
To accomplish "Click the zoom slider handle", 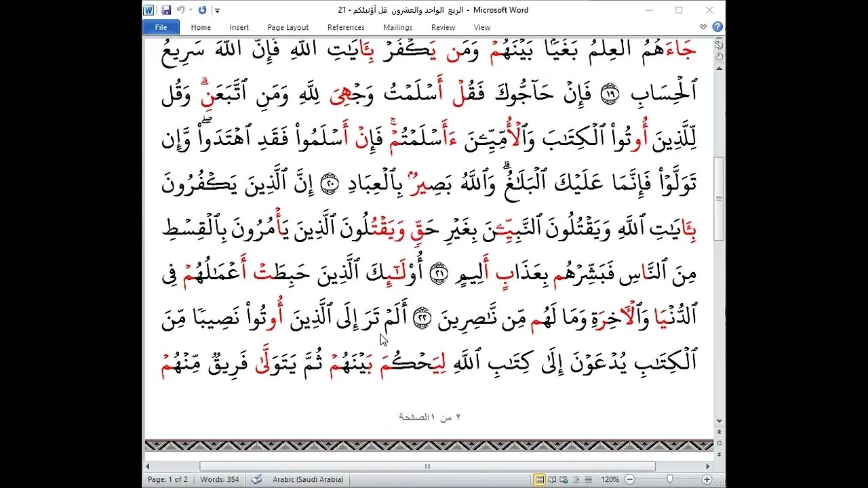I will coord(671,479).
